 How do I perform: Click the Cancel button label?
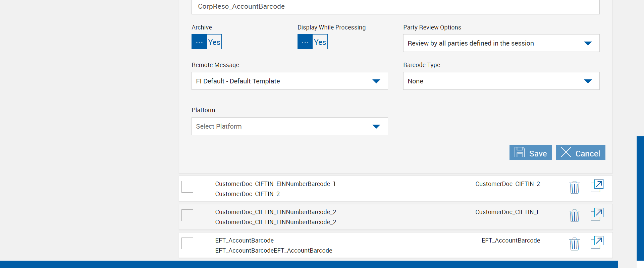(587, 153)
